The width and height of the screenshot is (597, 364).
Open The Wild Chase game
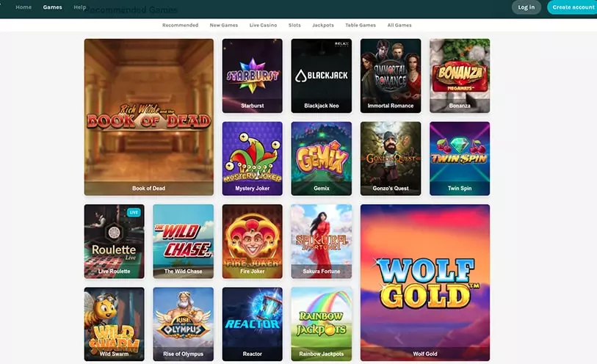coord(183,241)
